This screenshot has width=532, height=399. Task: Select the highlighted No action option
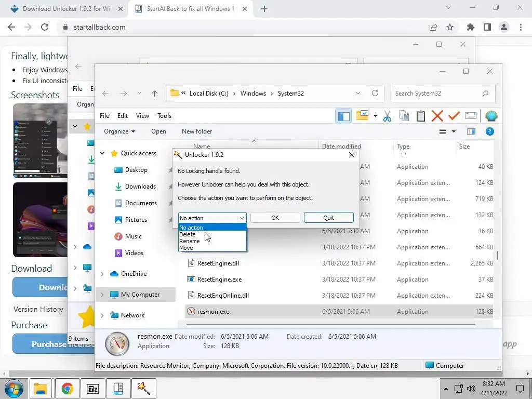coord(212,228)
